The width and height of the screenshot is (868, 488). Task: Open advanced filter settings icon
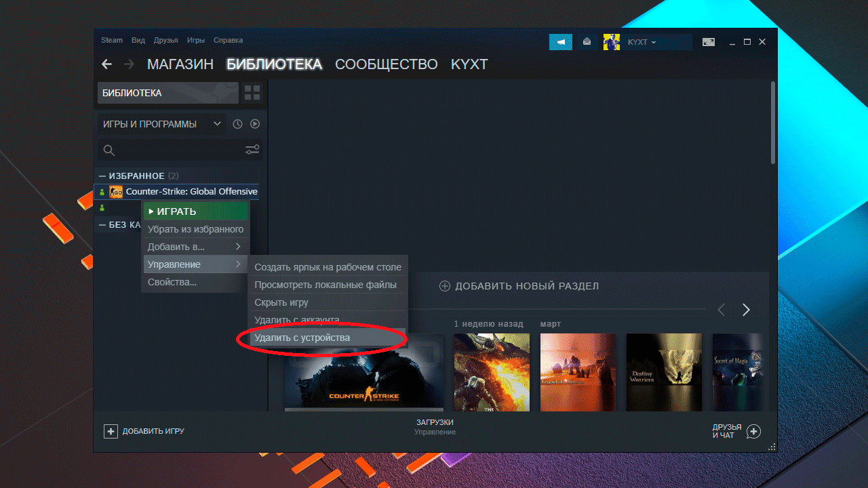(252, 150)
